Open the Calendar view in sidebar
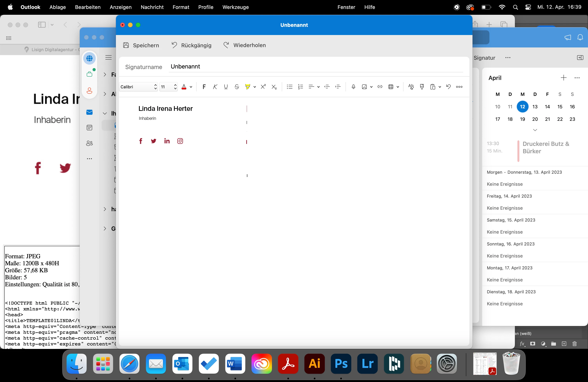This screenshot has width=588, height=382. 89,128
